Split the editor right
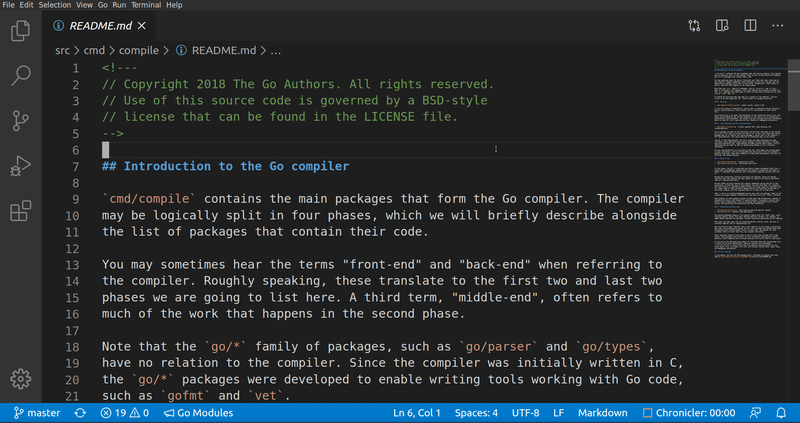Image resolution: width=800 pixels, height=423 pixels. (751, 25)
